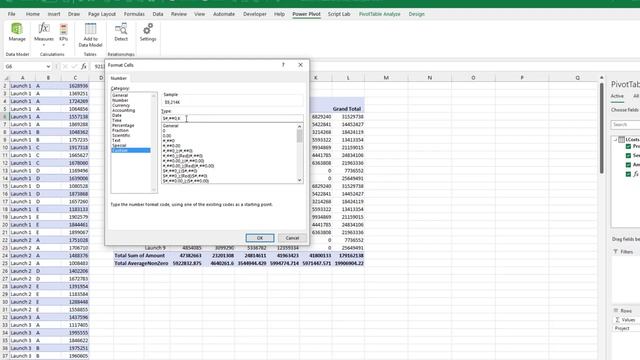Select Scientific in the Category list
Image resolution: width=640 pixels, height=360 pixels.
pos(121,135)
